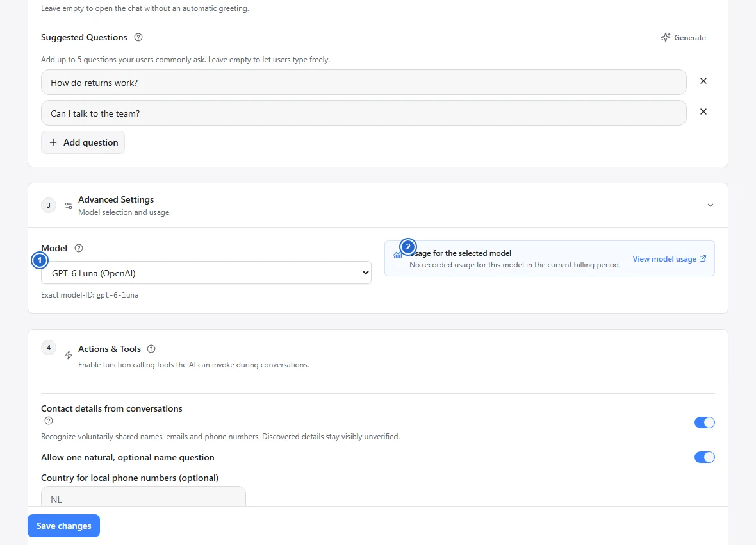
Task: Click the 'Exact model-ID: gpt-6-luna' text
Action: [90, 295]
